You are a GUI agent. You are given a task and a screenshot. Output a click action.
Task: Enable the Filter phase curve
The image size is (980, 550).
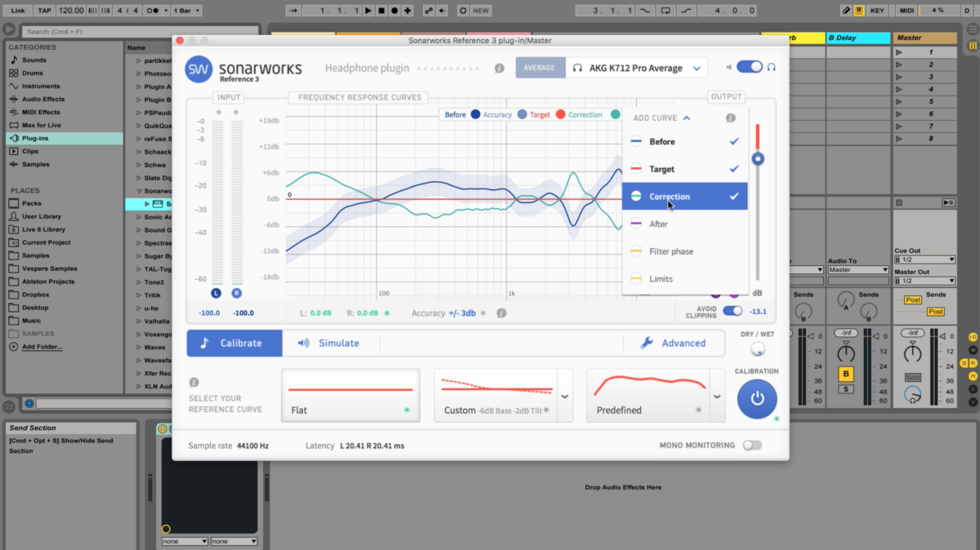click(684, 251)
